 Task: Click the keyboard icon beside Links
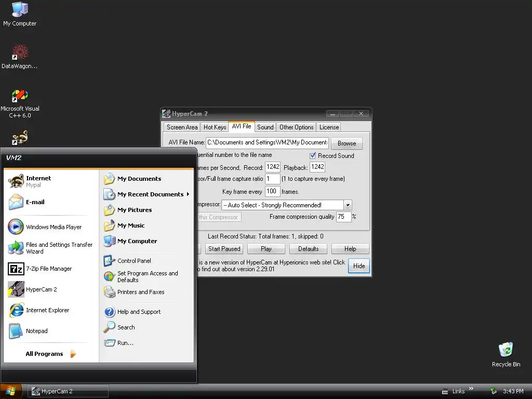[445, 392]
